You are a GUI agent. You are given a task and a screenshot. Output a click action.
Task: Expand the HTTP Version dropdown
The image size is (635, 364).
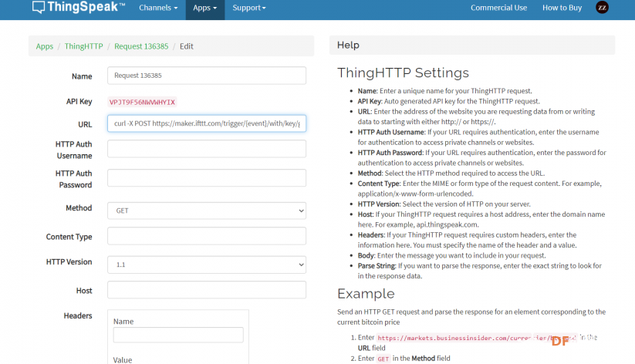click(x=207, y=265)
